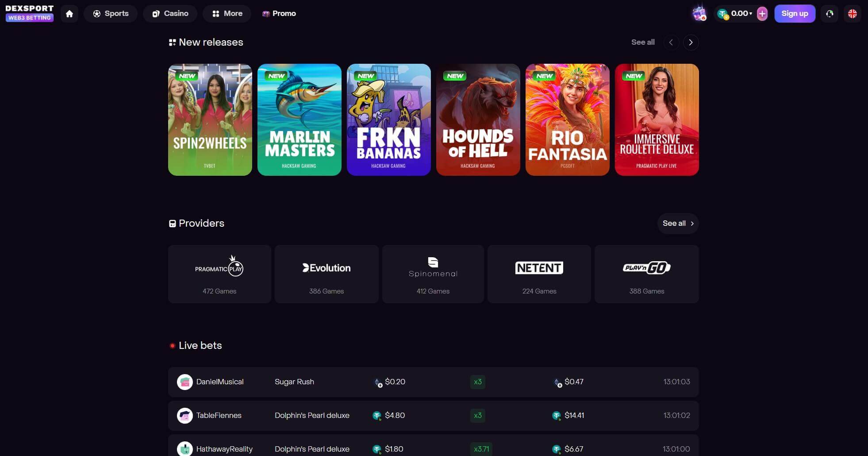Open support via the headset icon
The image size is (868, 456).
[830, 14]
